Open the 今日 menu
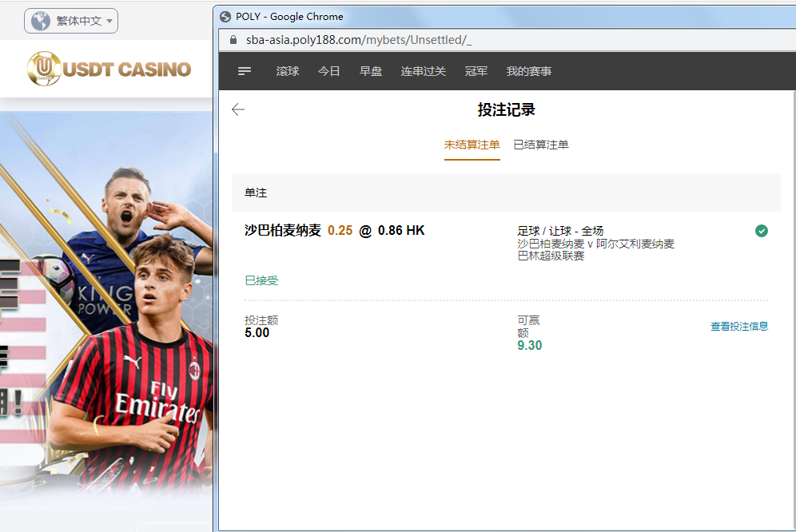Viewport: 796px width, 532px height. pyautogui.click(x=328, y=71)
